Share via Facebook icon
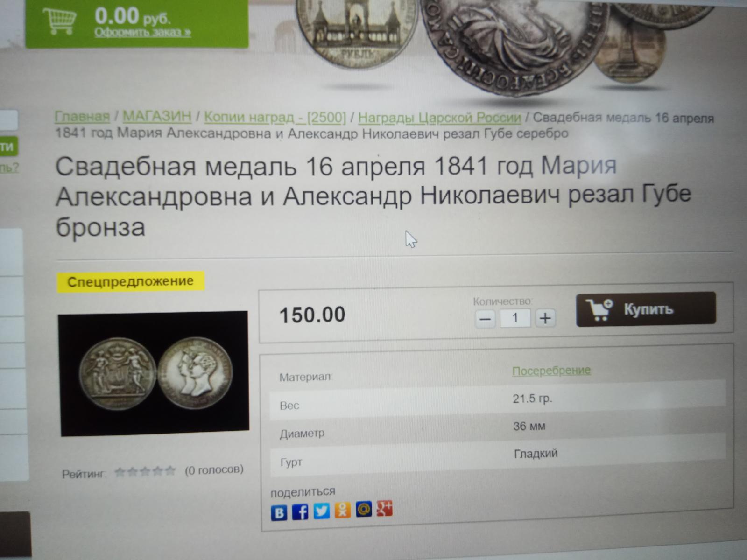 (300, 512)
